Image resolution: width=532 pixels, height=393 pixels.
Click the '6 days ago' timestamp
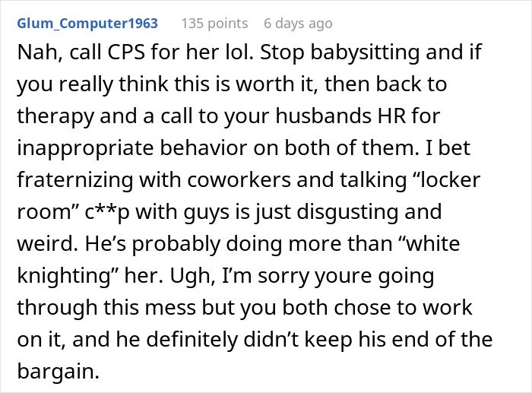298,24
